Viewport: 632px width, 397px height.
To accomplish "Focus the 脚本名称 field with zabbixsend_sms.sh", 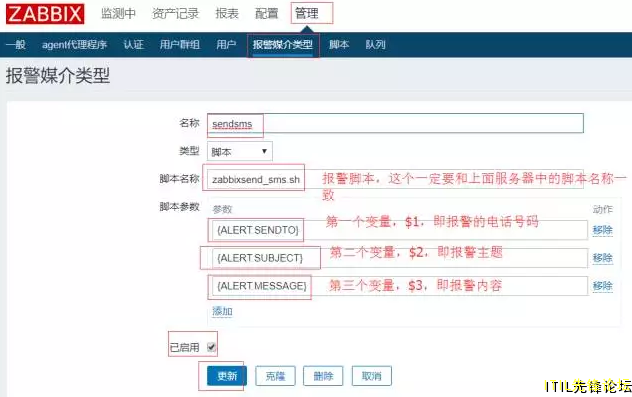I will click(x=395, y=179).
